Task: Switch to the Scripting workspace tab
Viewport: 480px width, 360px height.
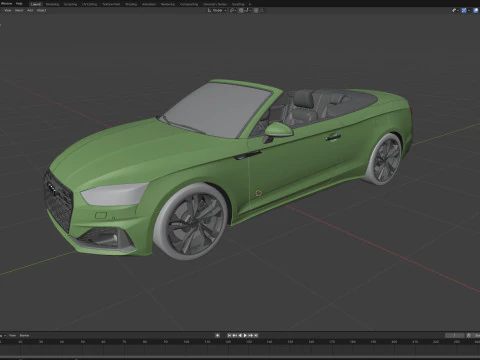Action: [x=238, y=4]
